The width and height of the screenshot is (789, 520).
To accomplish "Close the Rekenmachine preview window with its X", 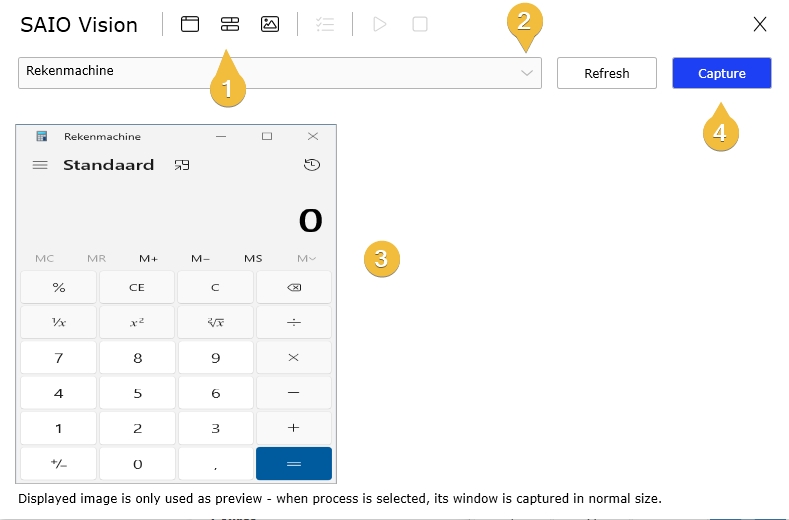I will (313, 136).
